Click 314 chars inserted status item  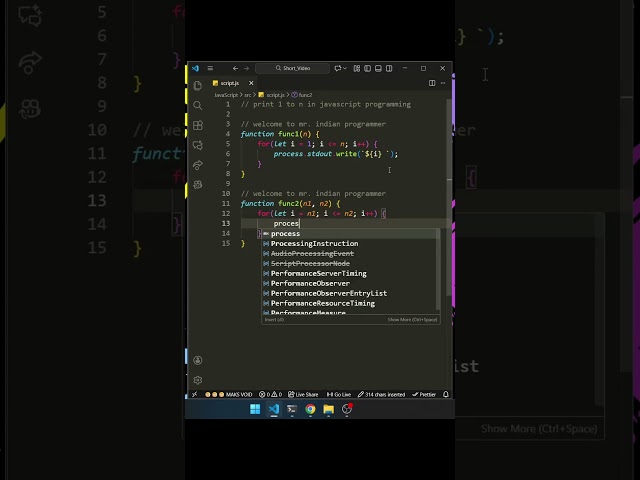[381, 394]
